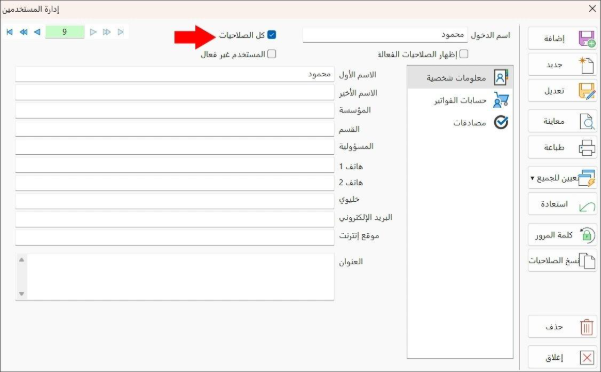Click the طباعة button label
The height and width of the screenshot is (372, 601).
tap(554, 147)
